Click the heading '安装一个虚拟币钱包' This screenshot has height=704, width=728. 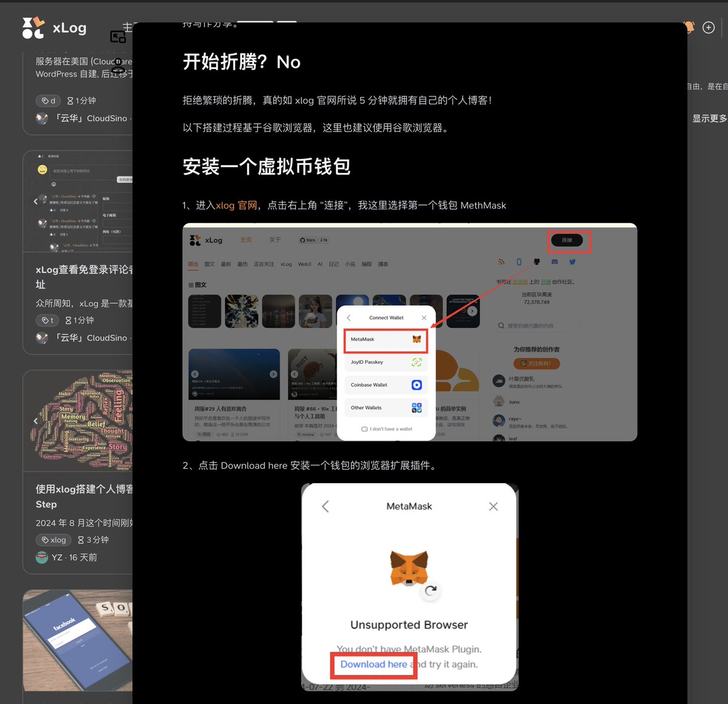coord(266,167)
